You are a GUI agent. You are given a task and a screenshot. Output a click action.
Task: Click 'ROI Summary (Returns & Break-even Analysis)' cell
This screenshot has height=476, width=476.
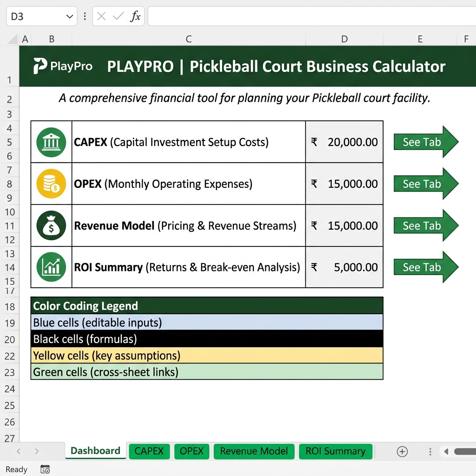[x=189, y=267]
